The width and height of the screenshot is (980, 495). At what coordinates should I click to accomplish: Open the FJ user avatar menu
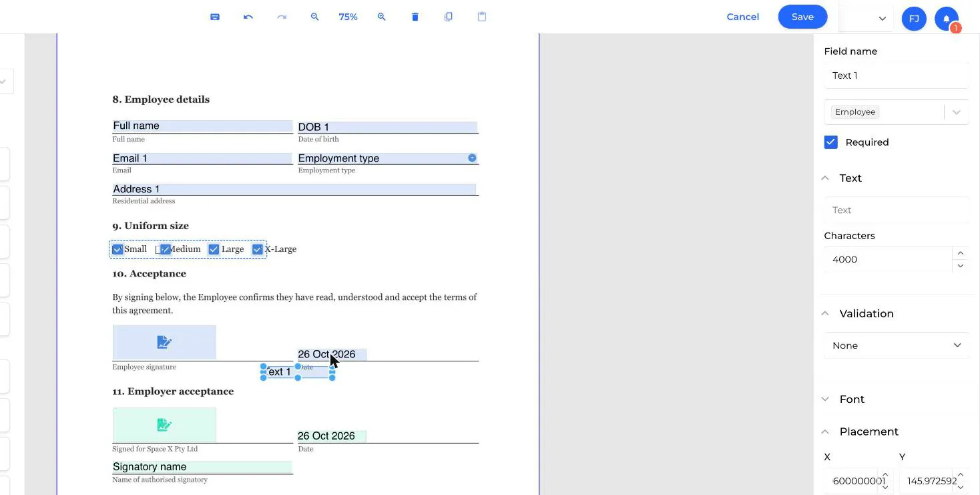click(x=914, y=19)
